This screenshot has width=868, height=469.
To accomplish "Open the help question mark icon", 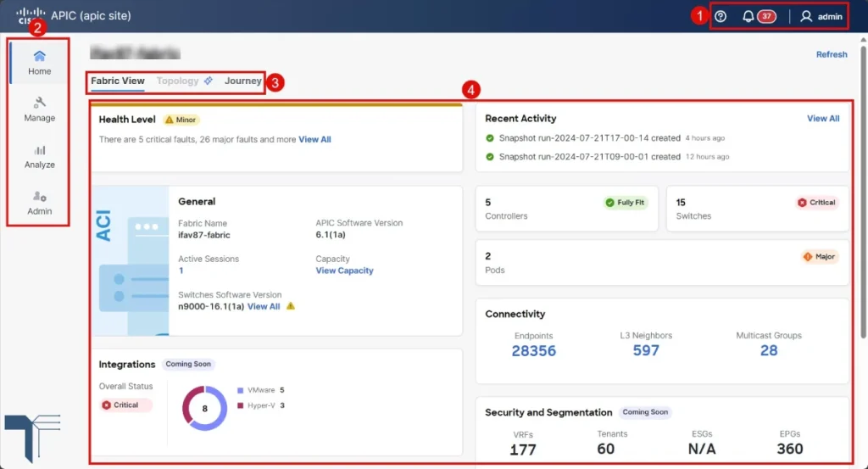I will coord(721,17).
